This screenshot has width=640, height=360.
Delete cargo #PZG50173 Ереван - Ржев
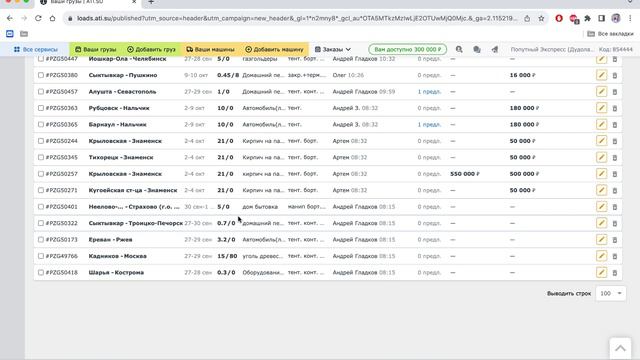tap(615, 240)
